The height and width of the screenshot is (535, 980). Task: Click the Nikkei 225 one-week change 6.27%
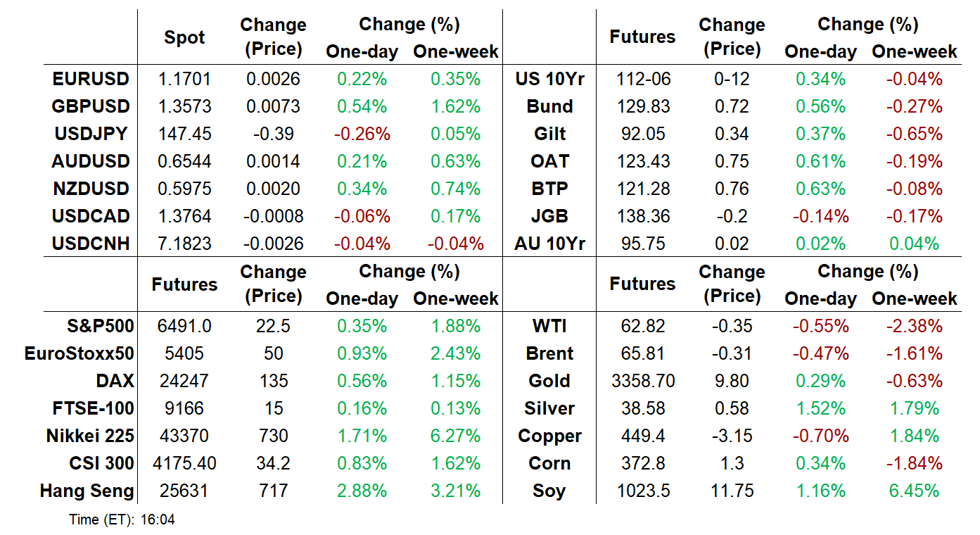click(455, 436)
